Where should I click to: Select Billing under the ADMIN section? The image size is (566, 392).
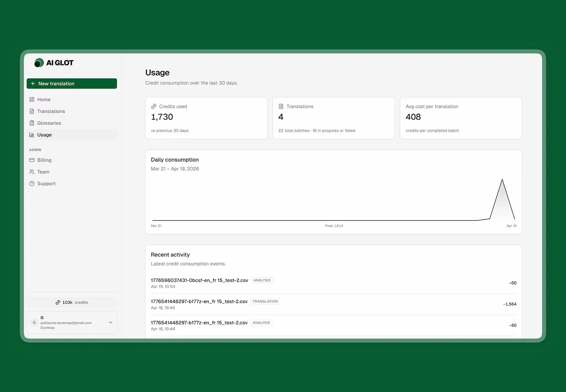[x=44, y=160]
